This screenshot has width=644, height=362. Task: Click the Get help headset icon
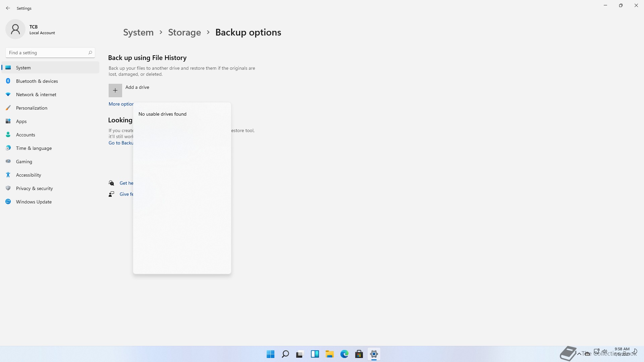[x=111, y=183]
